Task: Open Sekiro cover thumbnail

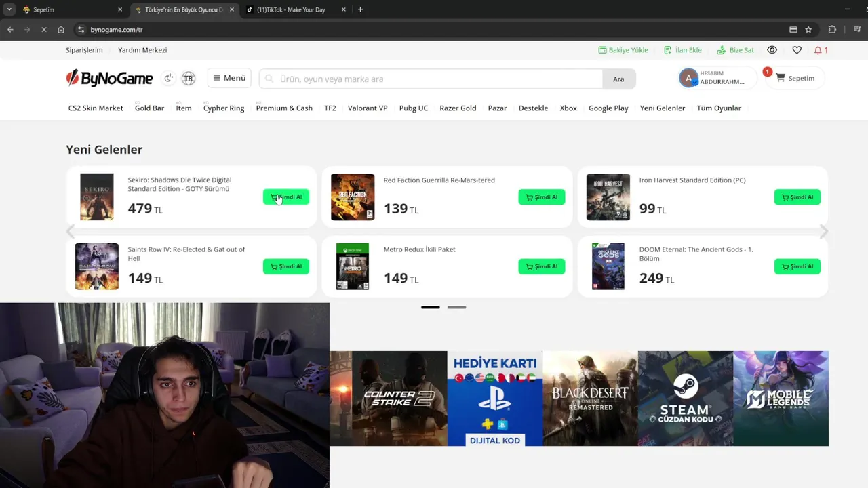Action: pos(97,197)
